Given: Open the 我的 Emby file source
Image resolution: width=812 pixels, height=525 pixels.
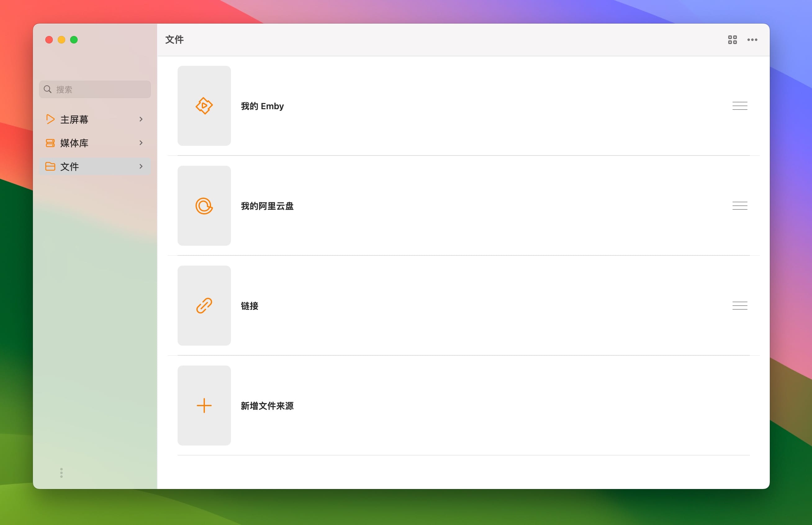Looking at the screenshot, I should click(x=262, y=106).
